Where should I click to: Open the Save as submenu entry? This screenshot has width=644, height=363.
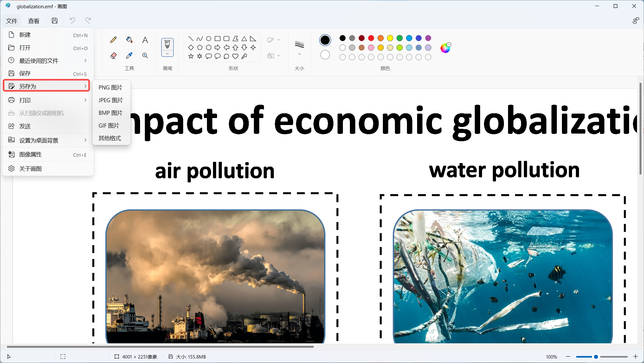coord(47,86)
